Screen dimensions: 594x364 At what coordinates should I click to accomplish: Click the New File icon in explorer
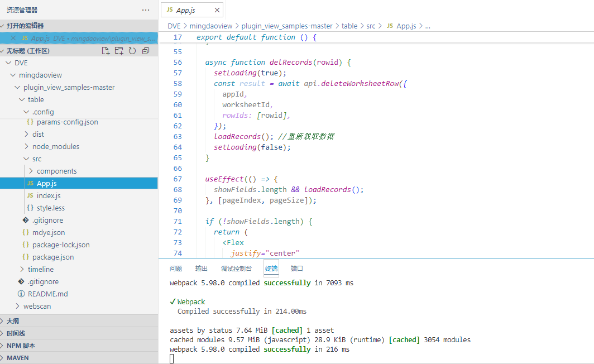coord(106,51)
